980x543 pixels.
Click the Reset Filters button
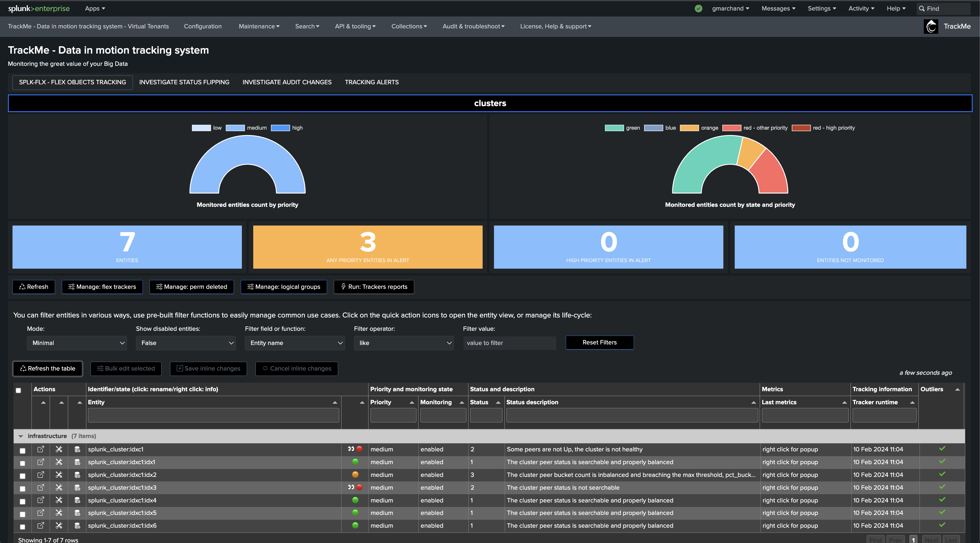pyautogui.click(x=600, y=342)
